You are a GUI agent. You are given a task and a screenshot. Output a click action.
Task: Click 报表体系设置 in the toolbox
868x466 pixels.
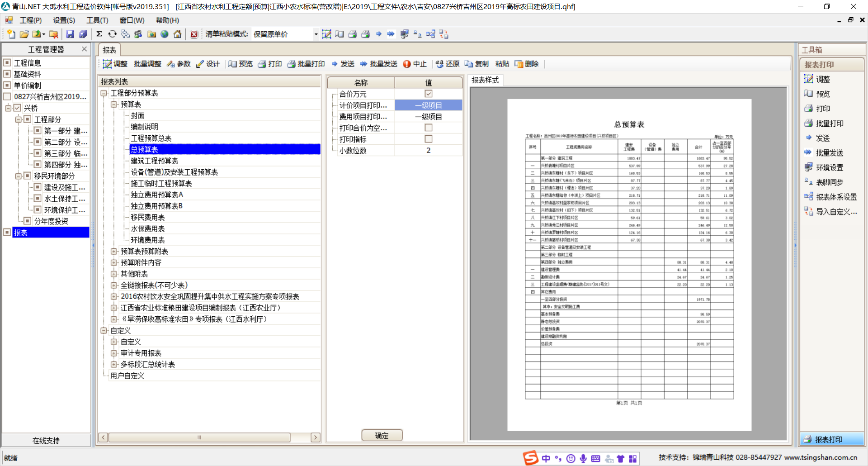click(x=835, y=197)
